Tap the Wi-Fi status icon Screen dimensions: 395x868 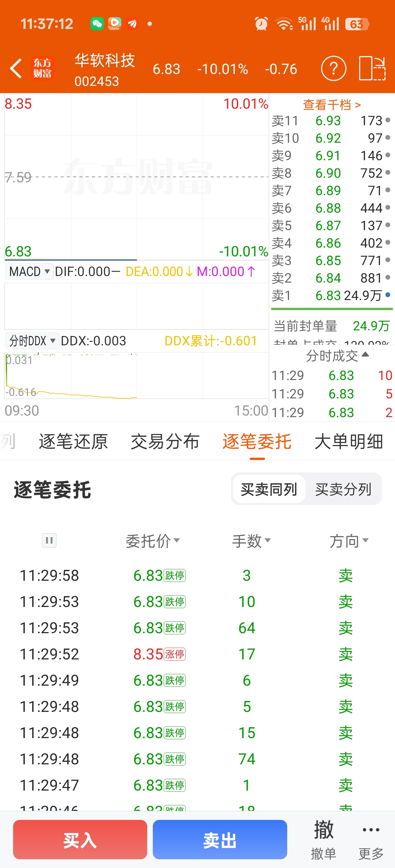284,24
